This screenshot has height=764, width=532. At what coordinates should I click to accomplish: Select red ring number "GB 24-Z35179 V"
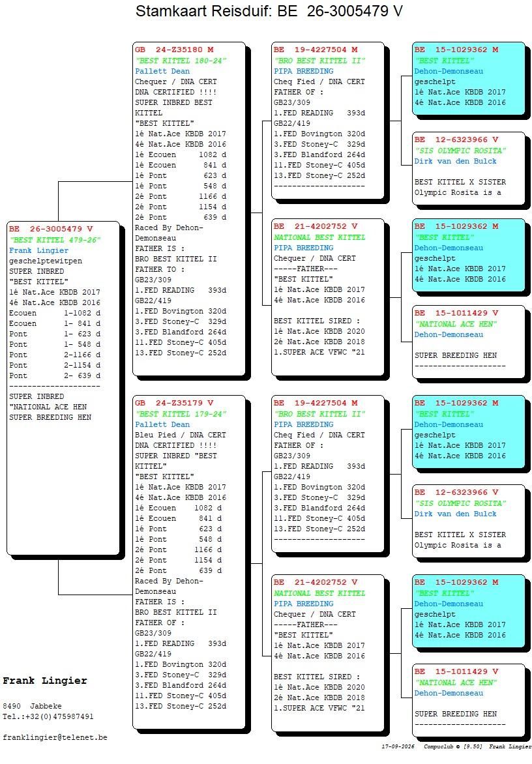pyautogui.click(x=175, y=403)
